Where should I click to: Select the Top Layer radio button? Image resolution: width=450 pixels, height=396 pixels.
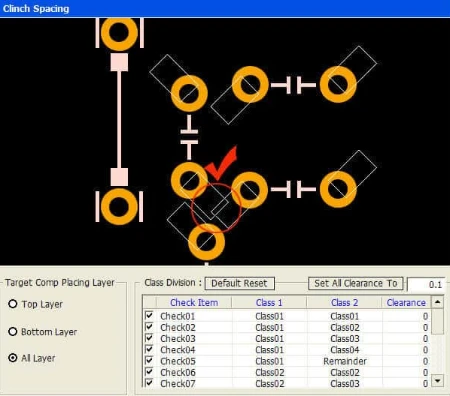(13, 304)
